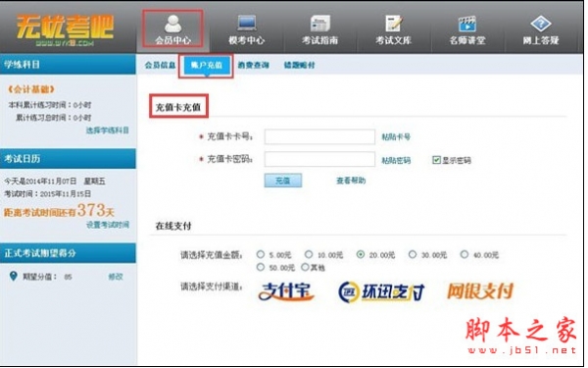Click the location pin icon beside 期望分值
The height and width of the screenshot is (368, 588).
[14, 277]
